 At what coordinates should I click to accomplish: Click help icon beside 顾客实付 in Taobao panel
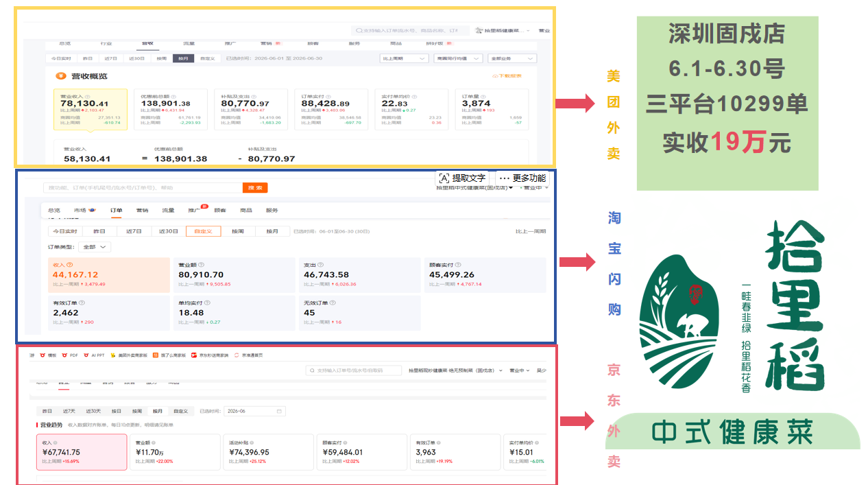[457, 265]
